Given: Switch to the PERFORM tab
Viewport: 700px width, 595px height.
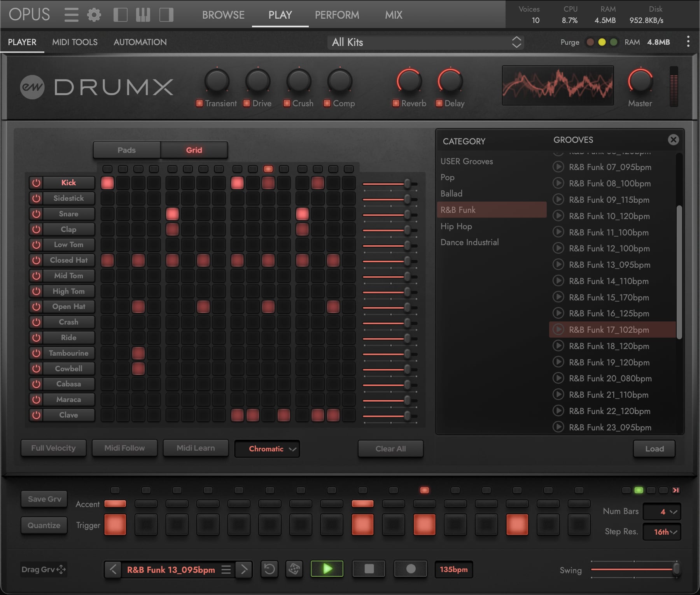Looking at the screenshot, I should (337, 15).
